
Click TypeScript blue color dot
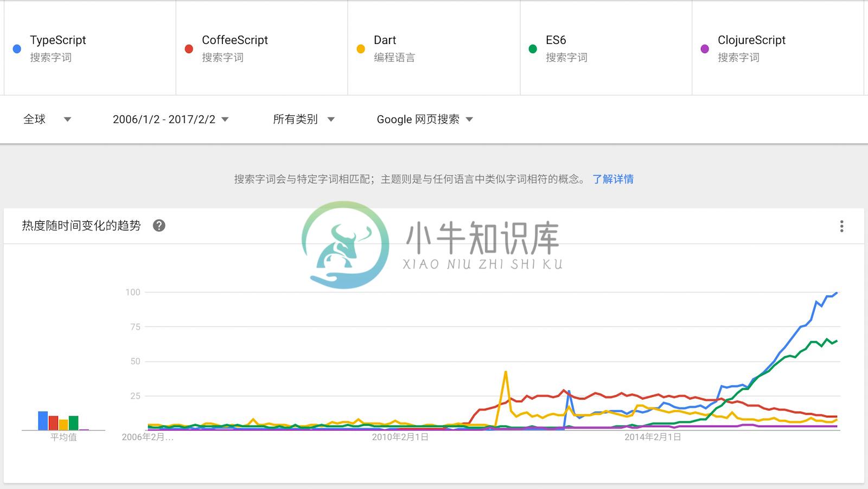(x=17, y=49)
